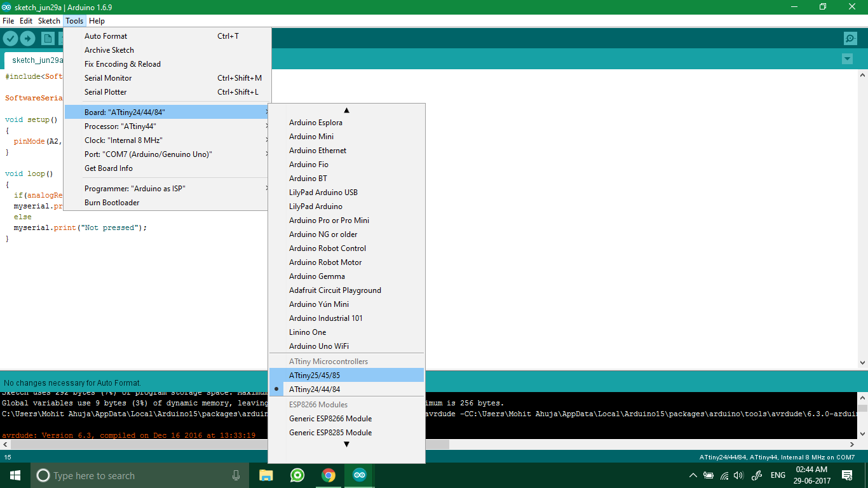Select Arduino Fio board
This screenshot has width=868, height=488.
click(x=346, y=165)
